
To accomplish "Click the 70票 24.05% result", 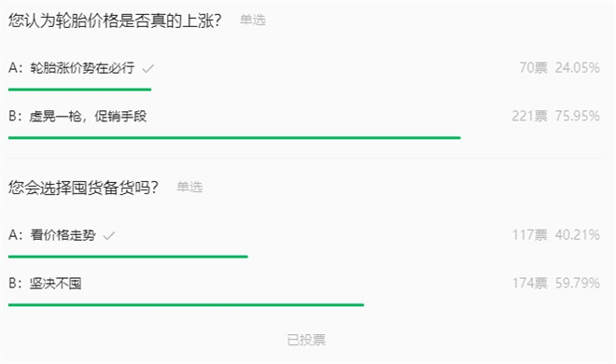I will coord(559,67).
